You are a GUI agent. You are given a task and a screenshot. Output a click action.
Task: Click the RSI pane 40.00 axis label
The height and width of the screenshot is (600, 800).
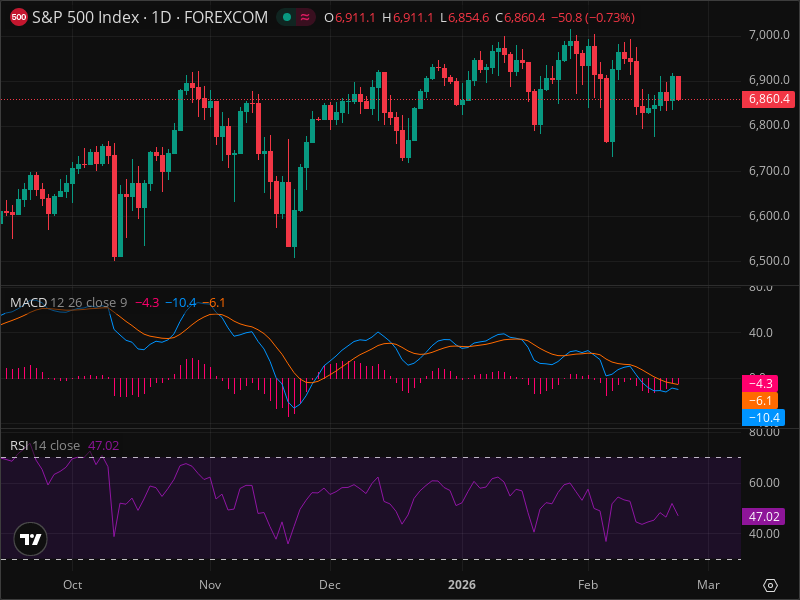point(764,534)
